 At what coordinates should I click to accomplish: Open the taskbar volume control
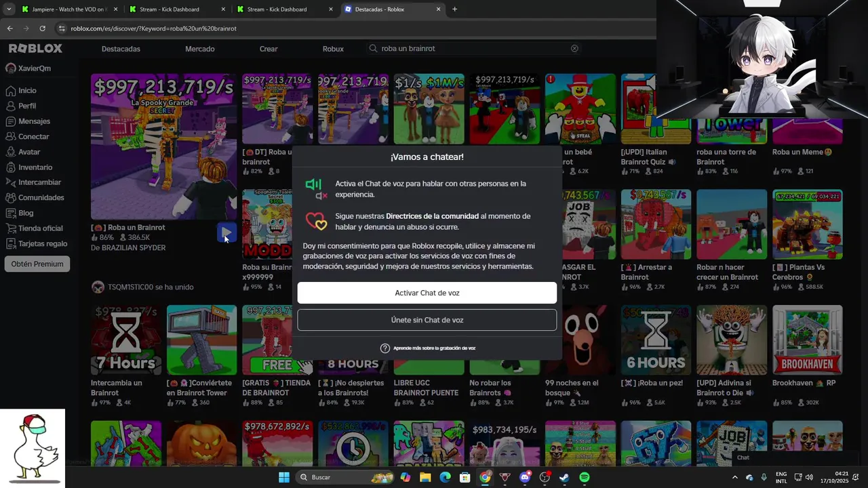pos(809,477)
